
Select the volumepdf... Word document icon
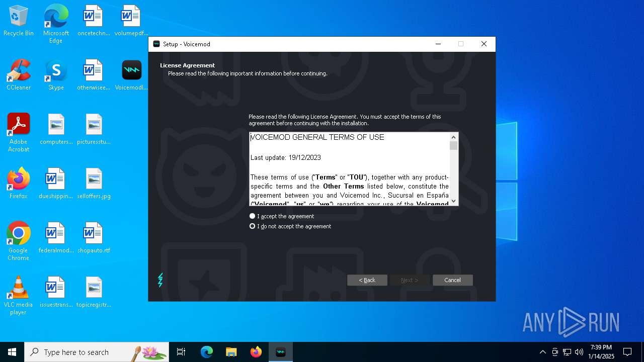pos(131,21)
